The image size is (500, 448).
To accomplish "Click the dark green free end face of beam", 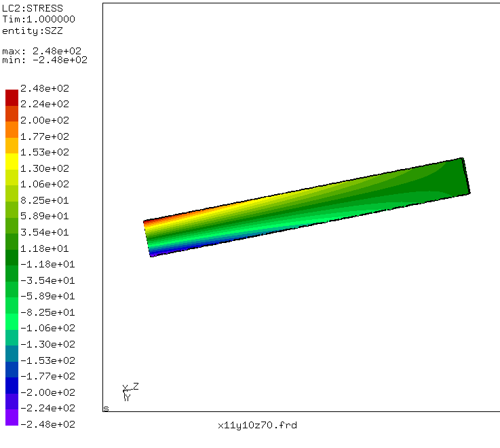I will (466, 176).
